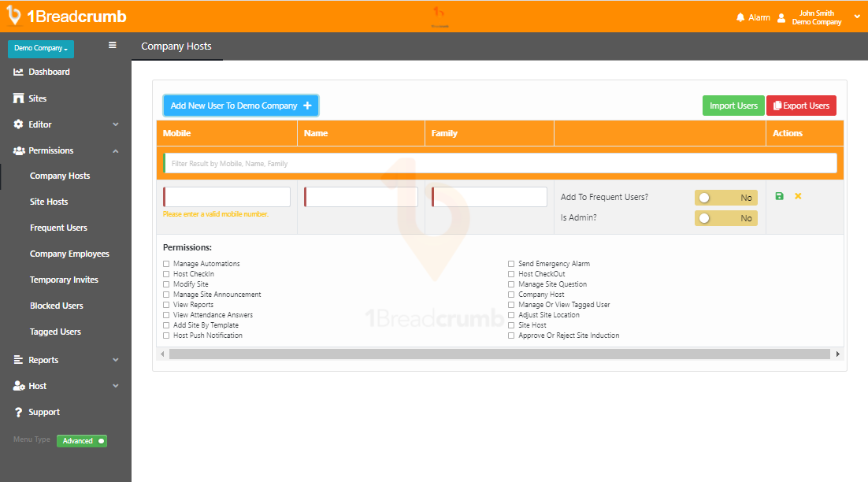The image size is (868, 482).
Task: Tick the Site Host checkbox
Action: (511, 325)
